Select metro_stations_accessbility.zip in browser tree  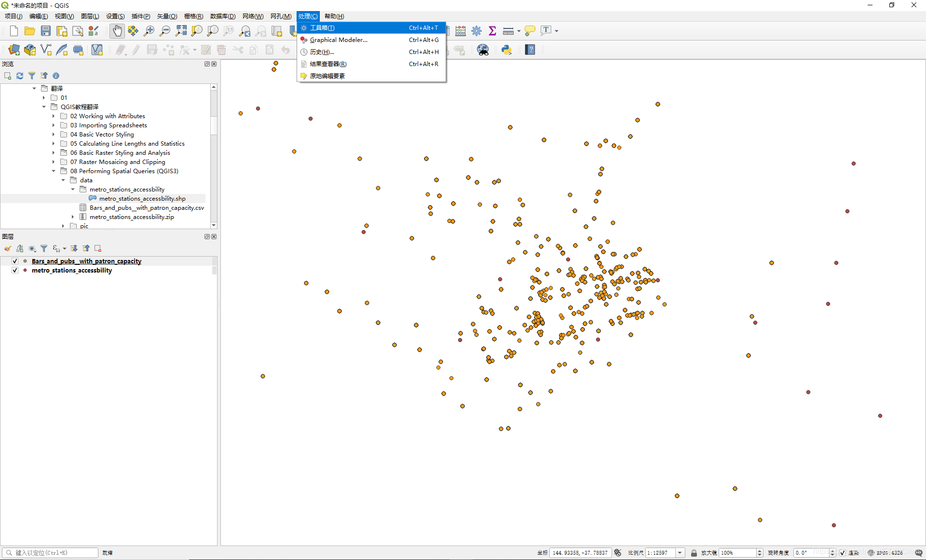132,217
